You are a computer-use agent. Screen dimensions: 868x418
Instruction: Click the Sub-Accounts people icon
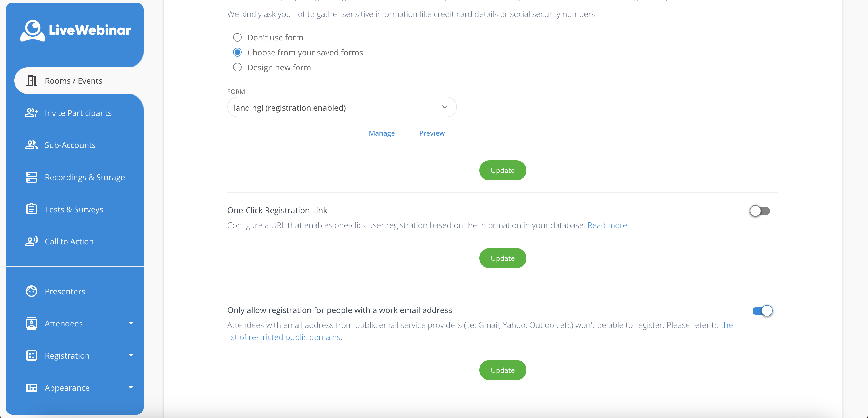[x=32, y=145]
